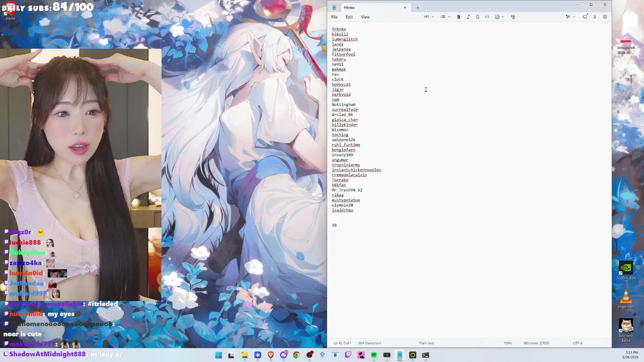Click the "364 characters" count in status bar
644x362 pixels.
[x=369, y=343]
